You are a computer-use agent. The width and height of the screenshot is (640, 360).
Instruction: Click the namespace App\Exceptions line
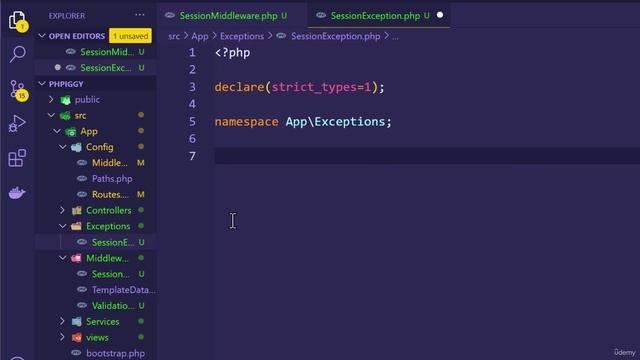[303, 122]
